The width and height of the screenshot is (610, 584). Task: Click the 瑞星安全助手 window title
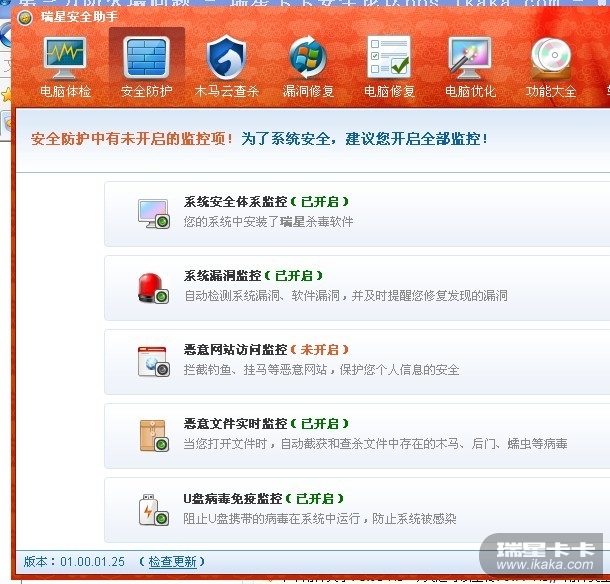pos(79,17)
